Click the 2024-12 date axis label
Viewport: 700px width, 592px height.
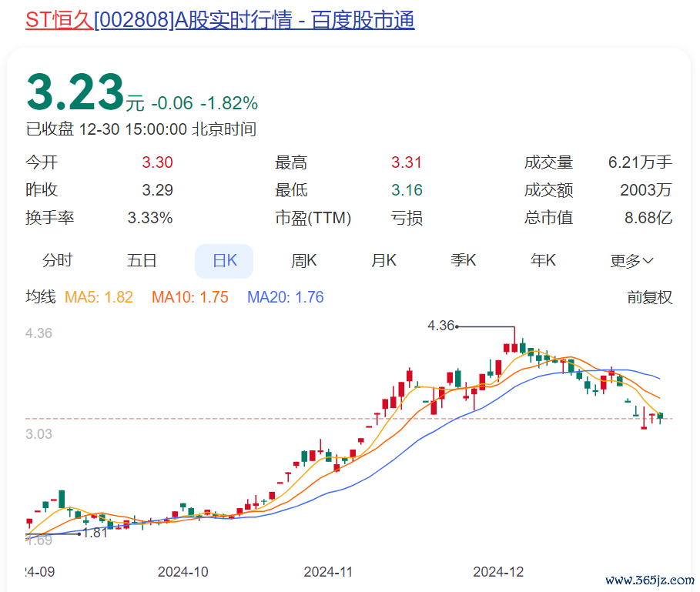point(498,572)
